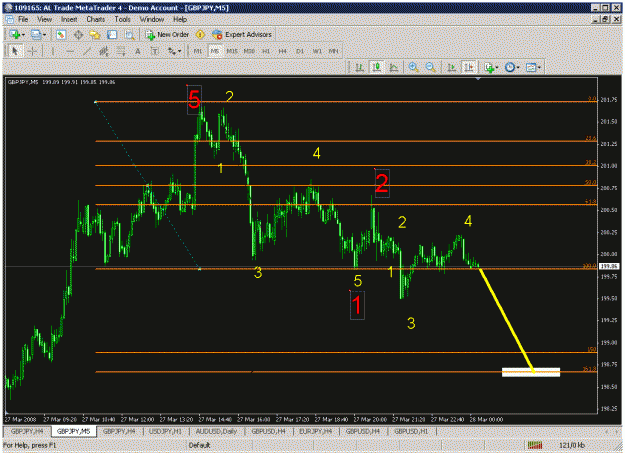Screen dimensions: 625x453
Task: Click the Default profile status bar entry
Action: coord(199,445)
